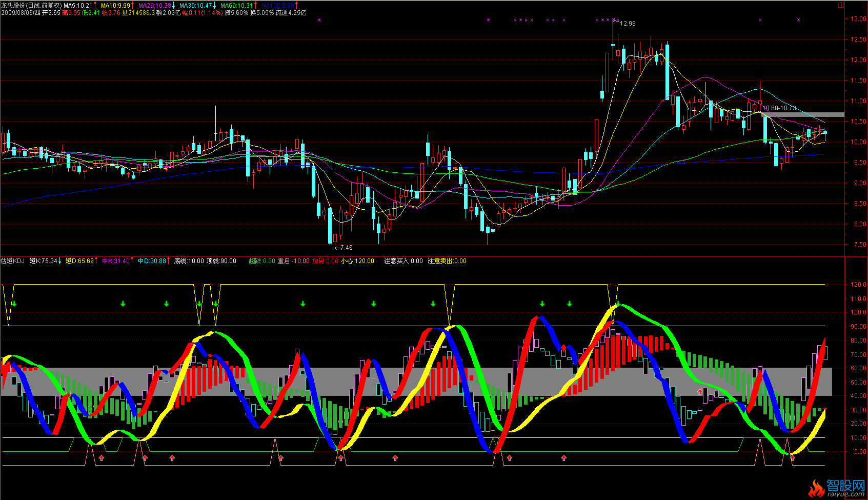The image size is (868, 500).
Task: Click the opening price 开9.65
Action: point(51,13)
